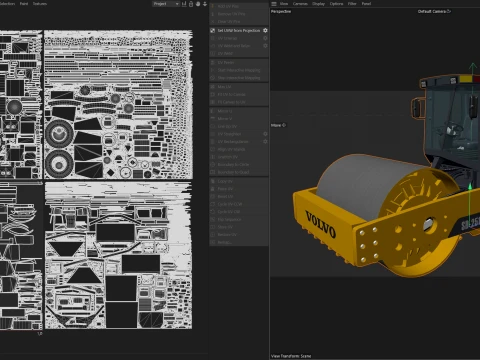The width and height of the screenshot is (480, 360).
Task: Click Boundary to Quad icon
Action: 213,172
